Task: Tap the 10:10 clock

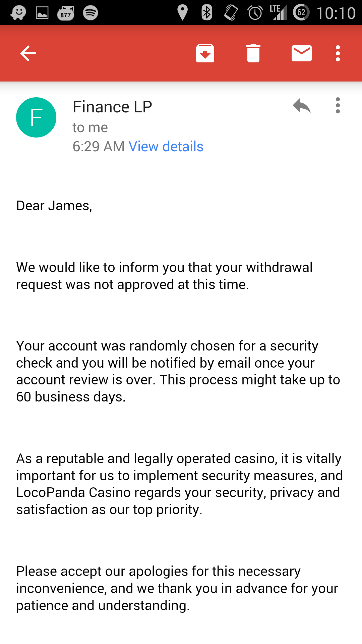Action: pyautogui.click(x=336, y=13)
